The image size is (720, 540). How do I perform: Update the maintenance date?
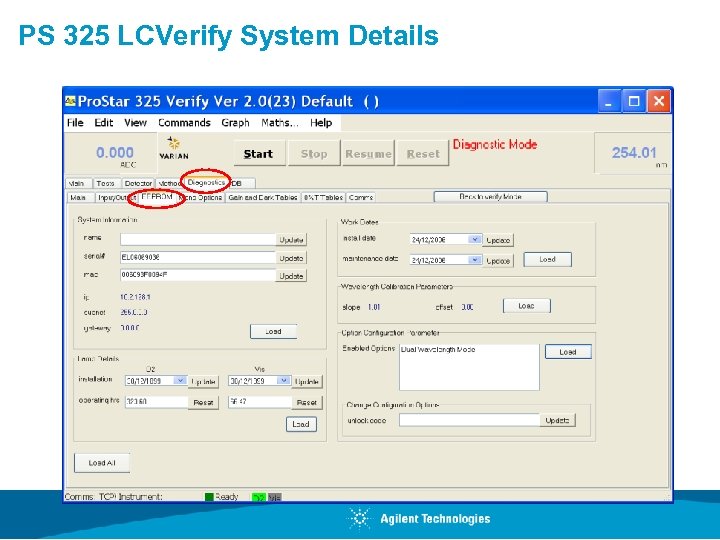pyautogui.click(x=498, y=260)
